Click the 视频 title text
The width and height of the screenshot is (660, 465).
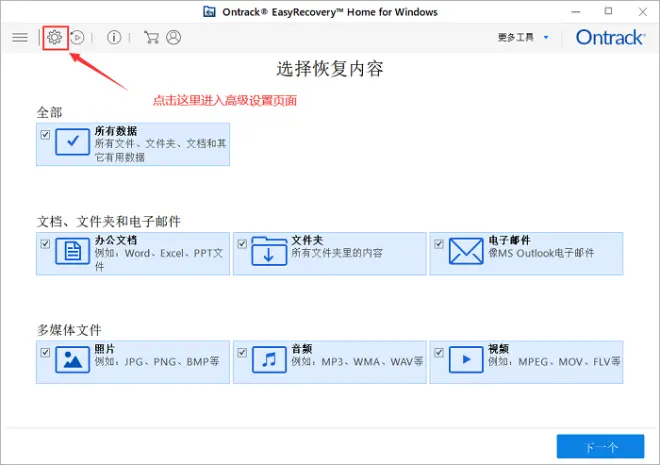point(499,348)
